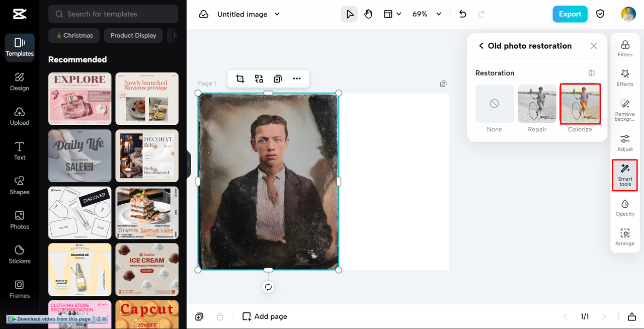The width and height of the screenshot is (644, 329).
Task: Close the Old photo restoration panel
Action: point(594,46)
